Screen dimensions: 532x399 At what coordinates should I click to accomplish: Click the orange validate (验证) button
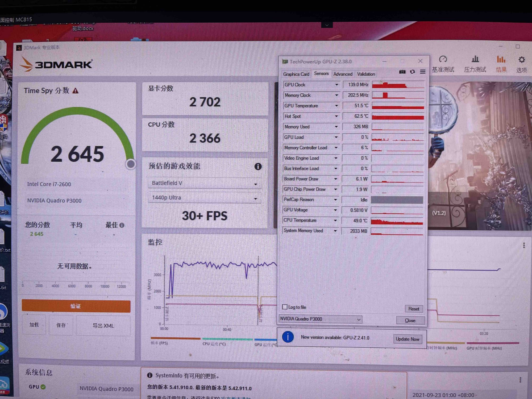pos(76,306)
